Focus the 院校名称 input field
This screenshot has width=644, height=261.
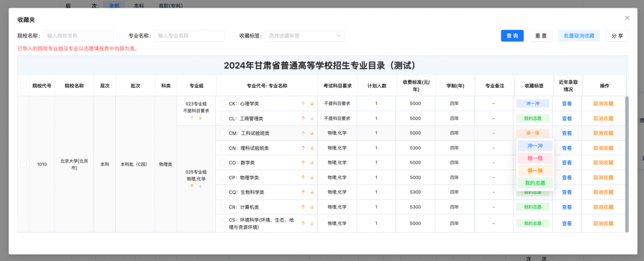[x=78, y=36]
